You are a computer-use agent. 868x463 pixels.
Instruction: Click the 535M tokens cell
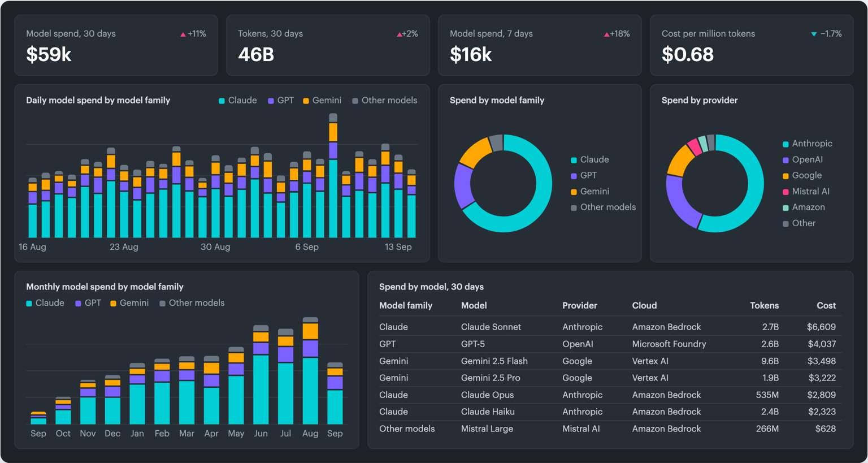(767, 395)
